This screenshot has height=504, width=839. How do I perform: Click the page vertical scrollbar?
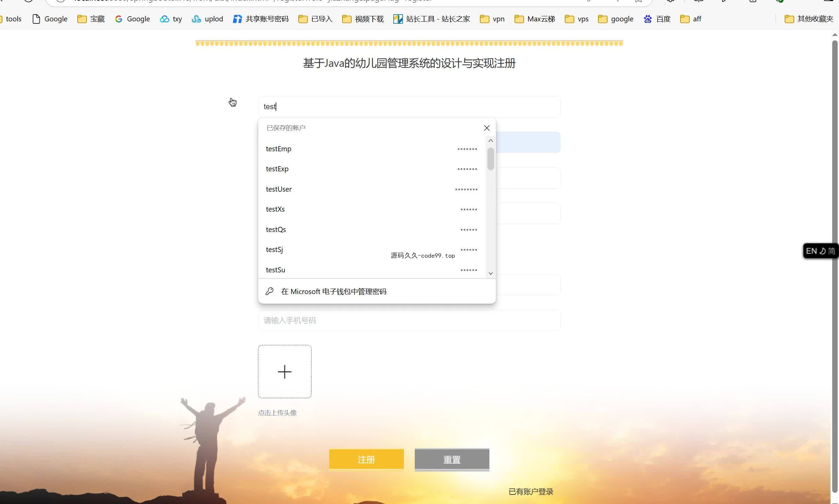(x=835, y=267)
